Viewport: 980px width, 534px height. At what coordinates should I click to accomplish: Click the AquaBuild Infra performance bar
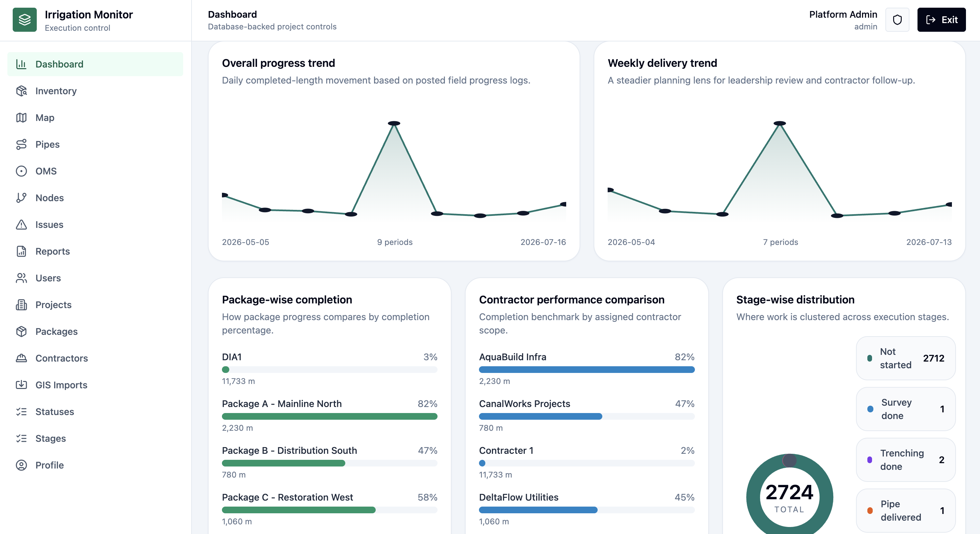(x=587, y=370)
